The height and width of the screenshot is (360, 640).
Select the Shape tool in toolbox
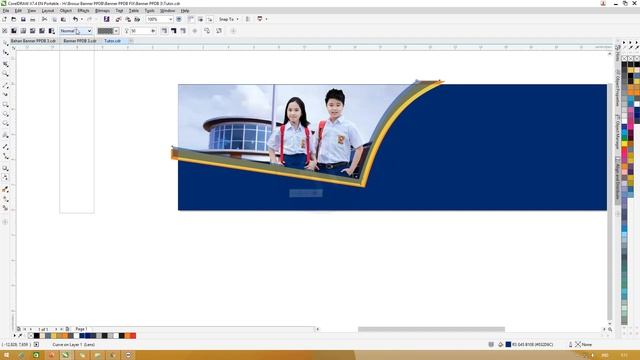5,53
